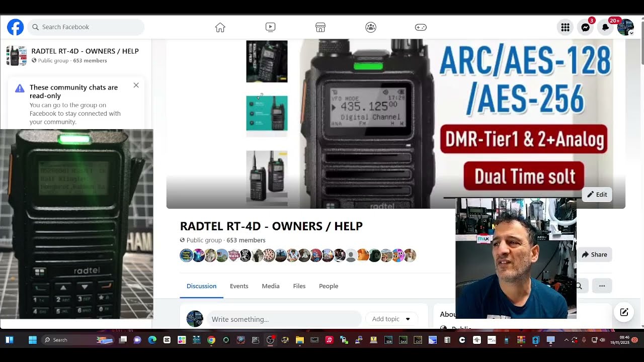644x362 pixels.
Task: Open Google Chrome from the taskbar
Action: click(x=211, y=340)
